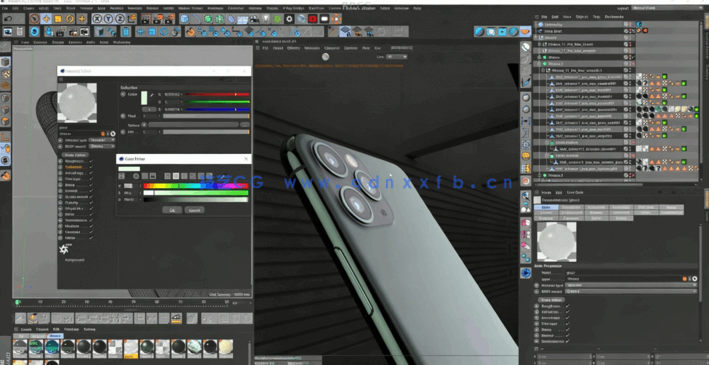
Task: Select the first material thumbnail in Material Manager
Action: pyautogui.click(x=20, y=349)
